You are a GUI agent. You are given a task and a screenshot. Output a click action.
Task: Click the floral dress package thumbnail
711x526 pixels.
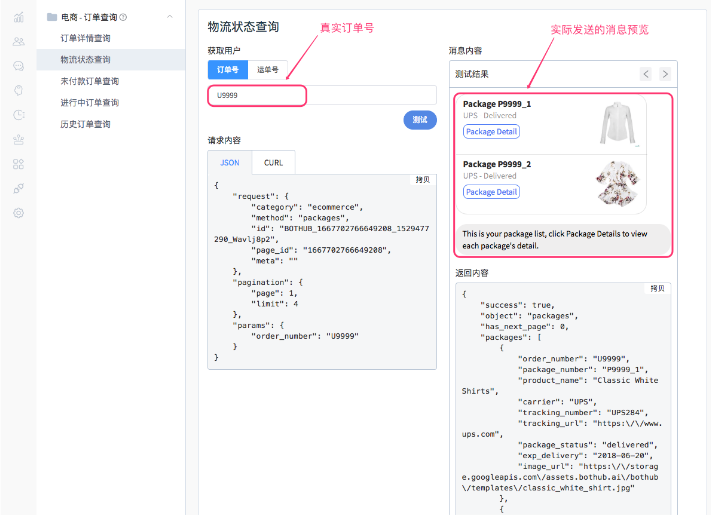618,180
